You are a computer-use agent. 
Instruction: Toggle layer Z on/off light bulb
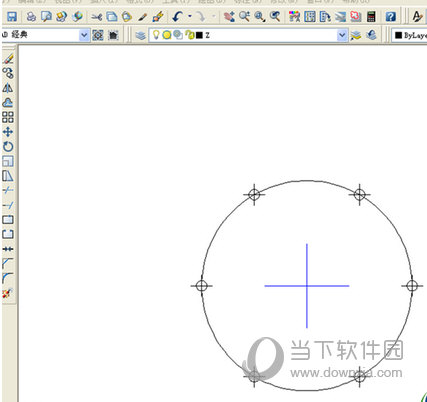(156, 35)
